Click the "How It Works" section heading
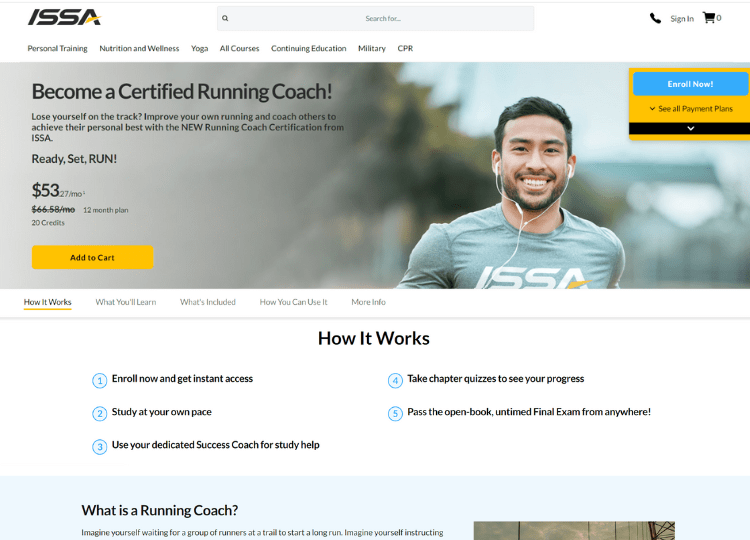 374,338
